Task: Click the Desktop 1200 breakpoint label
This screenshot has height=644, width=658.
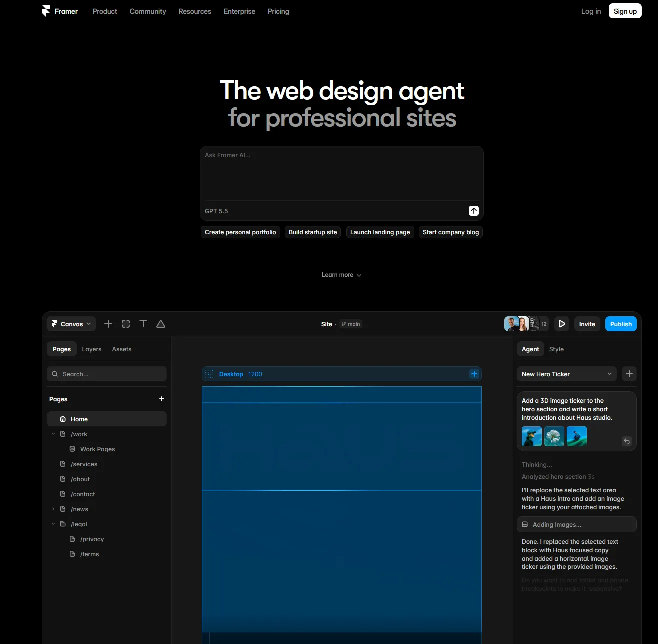Action: pos(240,374)
